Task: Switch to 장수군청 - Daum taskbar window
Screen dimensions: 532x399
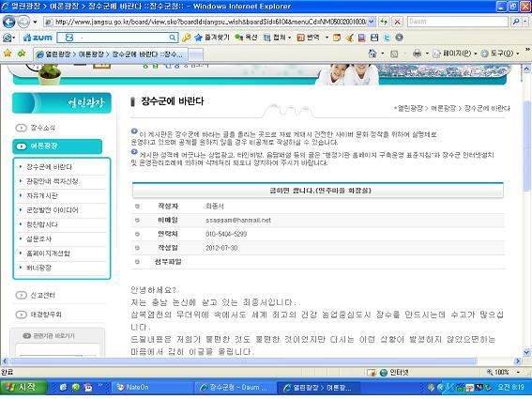Action: point(236,388)
